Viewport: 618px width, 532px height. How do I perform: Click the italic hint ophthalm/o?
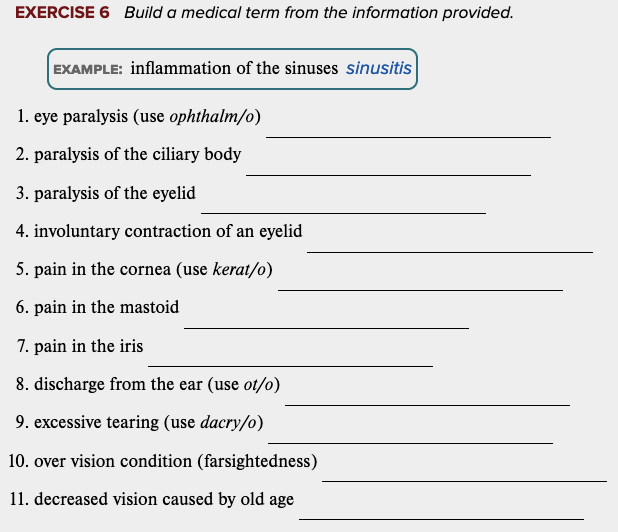(x=214, y=117)
